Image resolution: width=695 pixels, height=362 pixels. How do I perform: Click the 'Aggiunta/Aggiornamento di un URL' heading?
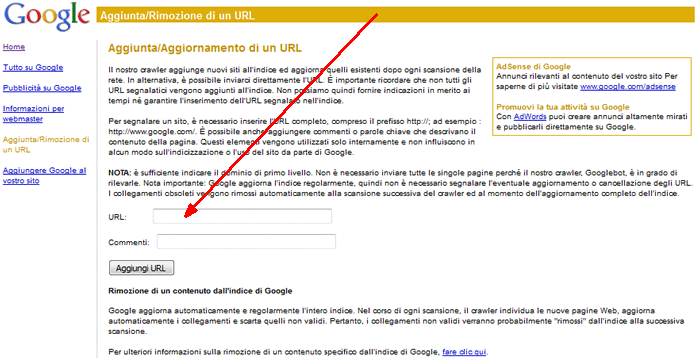[205, 48]
